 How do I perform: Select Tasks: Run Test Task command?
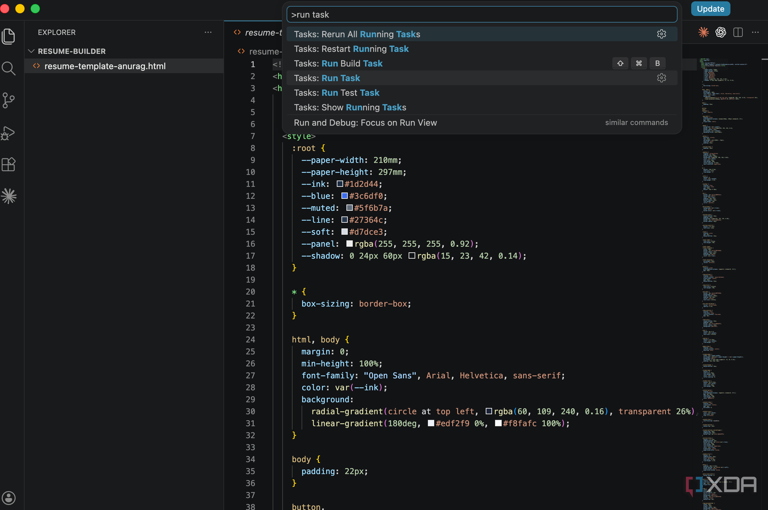[x=336, y=93]
